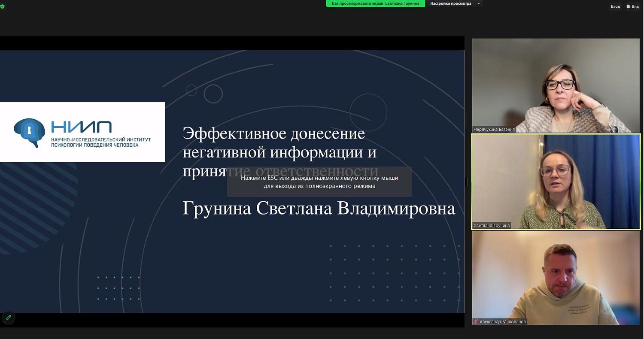Click the name label Светлана Грунина
Screen dimensions: 644x339
point(492,225)
